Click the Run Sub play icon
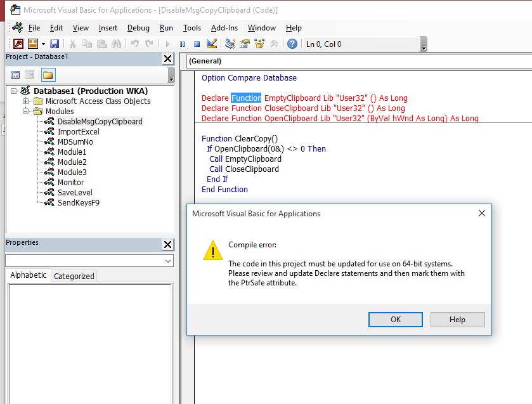Viewport: 532px width, 404px height. click(167, 44)
